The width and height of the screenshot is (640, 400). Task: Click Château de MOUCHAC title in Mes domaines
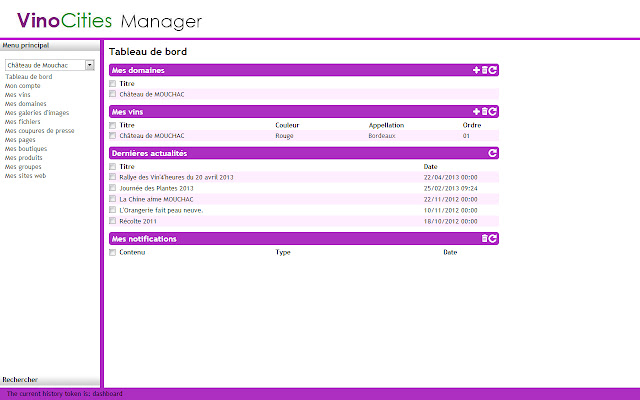[x=152, y=94]
